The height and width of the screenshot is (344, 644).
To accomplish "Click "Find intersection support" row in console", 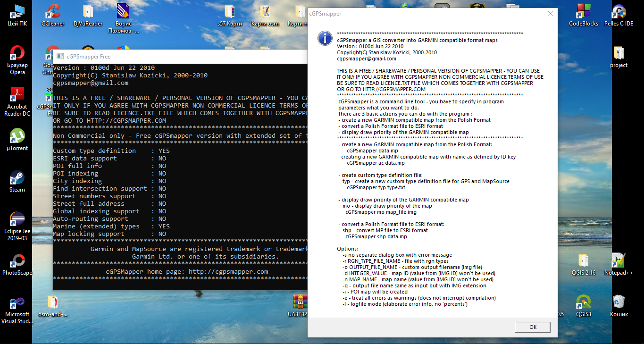I will pos(109,189).
